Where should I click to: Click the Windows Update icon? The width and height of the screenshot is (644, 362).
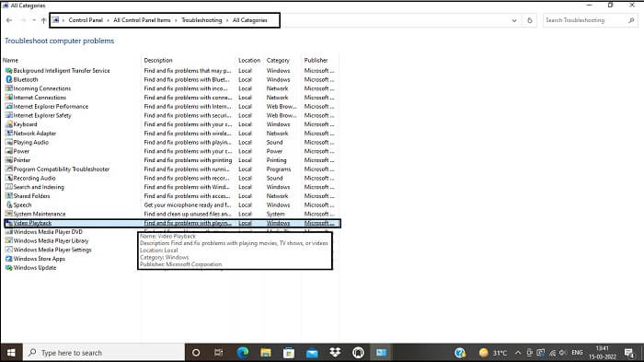point(8,268)
